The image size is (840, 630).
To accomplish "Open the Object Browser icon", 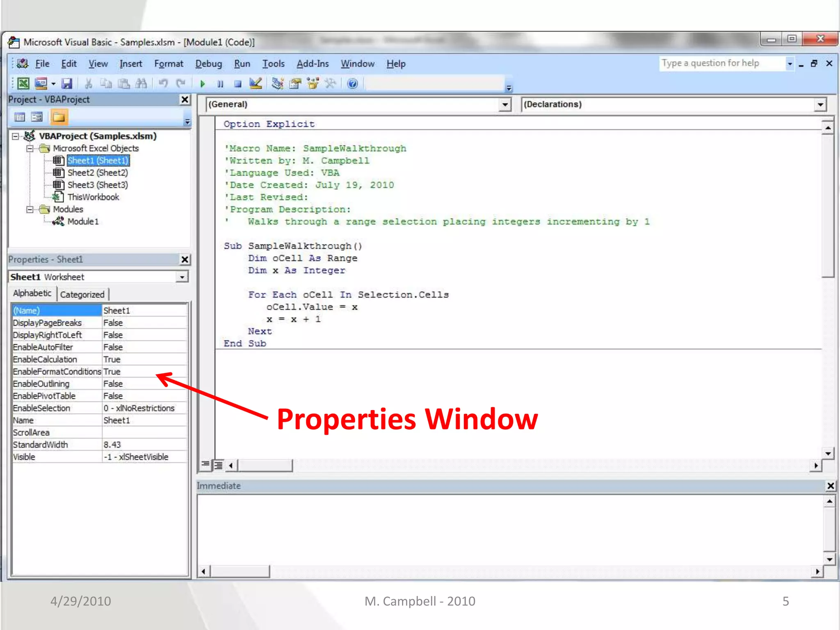I will (313, 84).
